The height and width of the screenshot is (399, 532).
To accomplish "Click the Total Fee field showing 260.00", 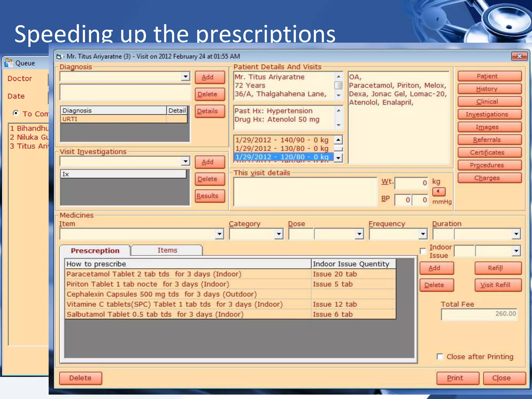I will click(479, 314).
